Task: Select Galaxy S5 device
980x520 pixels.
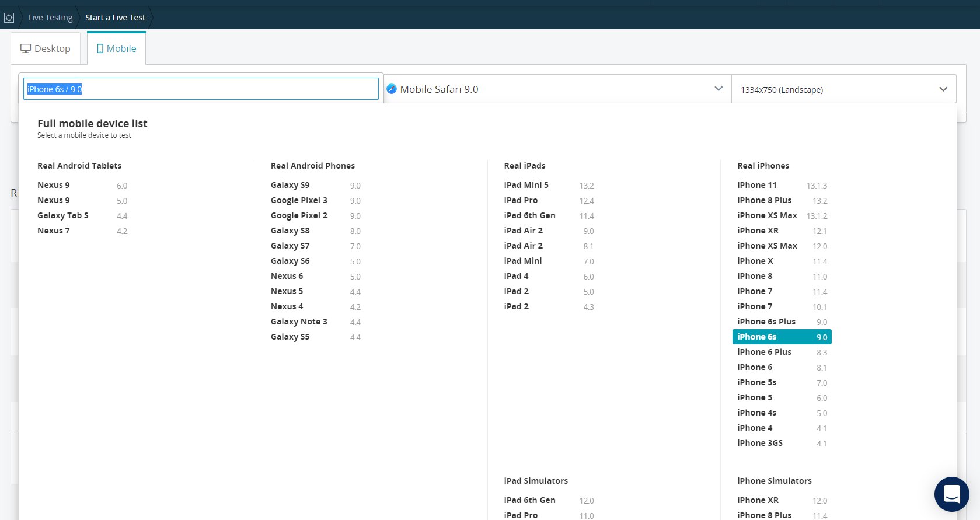Action: (x=316, y=337)
